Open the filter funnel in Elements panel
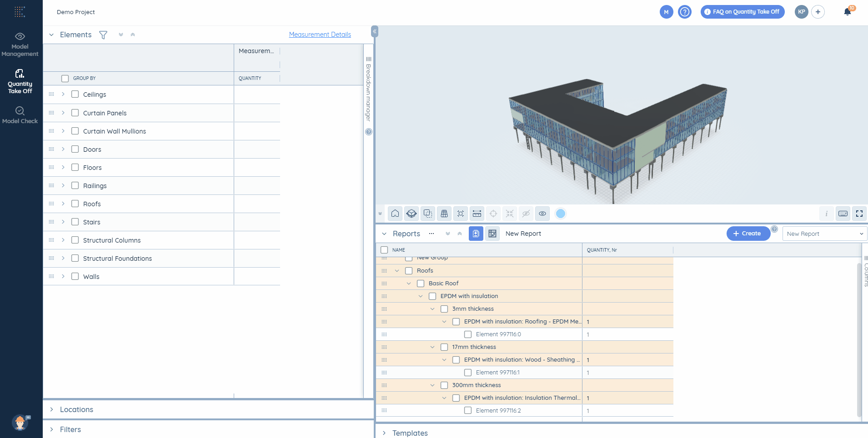Image resolution: width=868 pixels, height=438 pixels. click(103, 35)
